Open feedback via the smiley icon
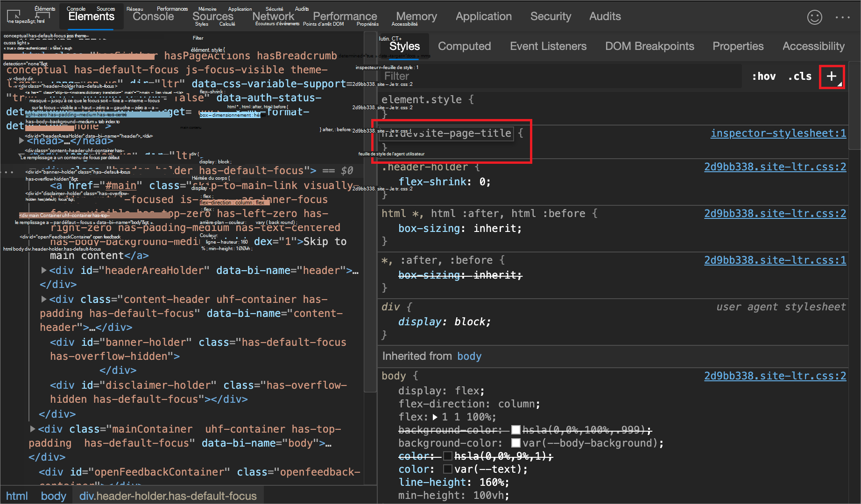Viewport: 861px width, 504px height. [815, 17]
